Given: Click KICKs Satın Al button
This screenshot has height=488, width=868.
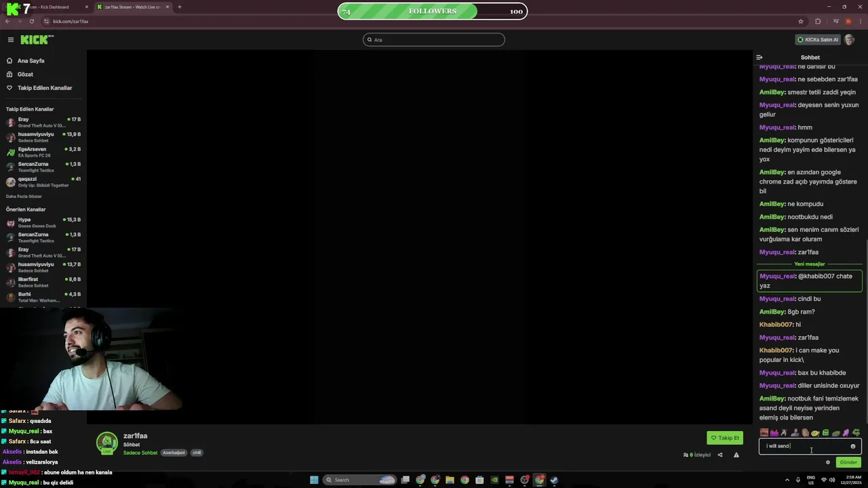Looking at the screenshot, I should 817,40.
